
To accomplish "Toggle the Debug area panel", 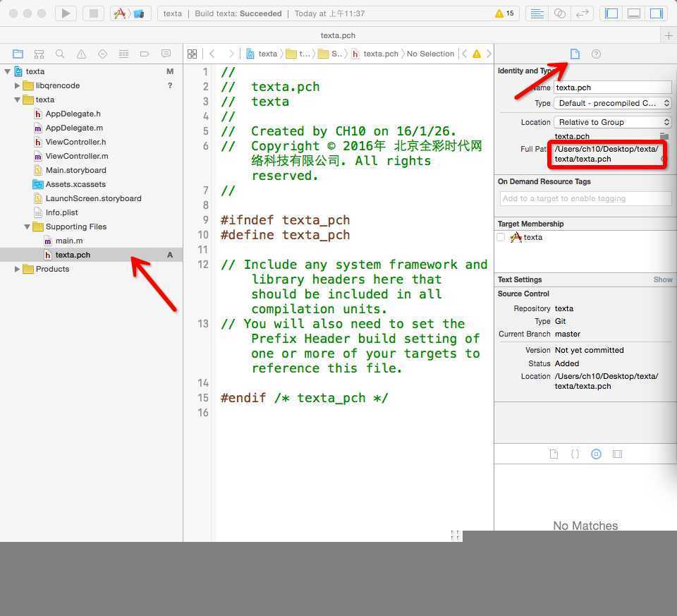I will tap(634, 13).
